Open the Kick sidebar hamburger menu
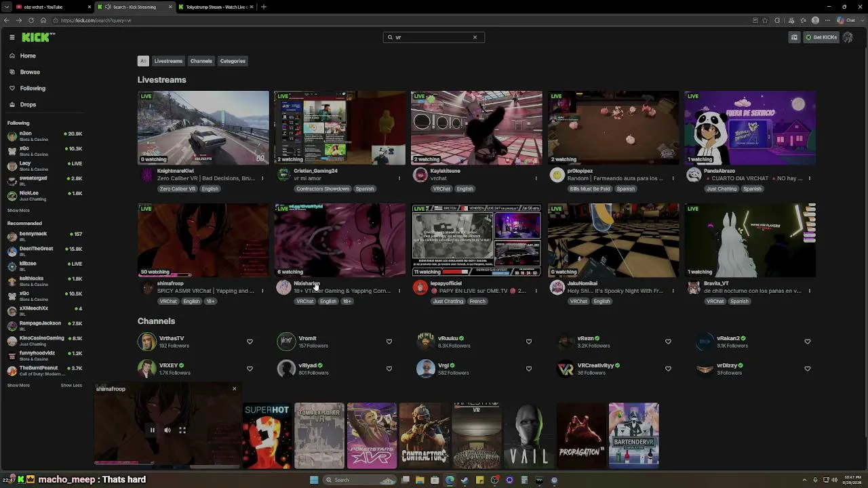 click(12, 37)
